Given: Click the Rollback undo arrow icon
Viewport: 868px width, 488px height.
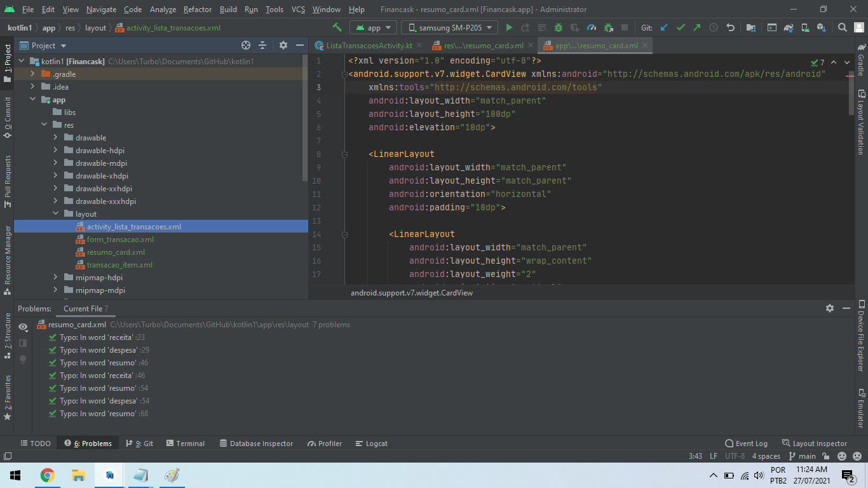Looking at the screenshot, I should point(731,27).
